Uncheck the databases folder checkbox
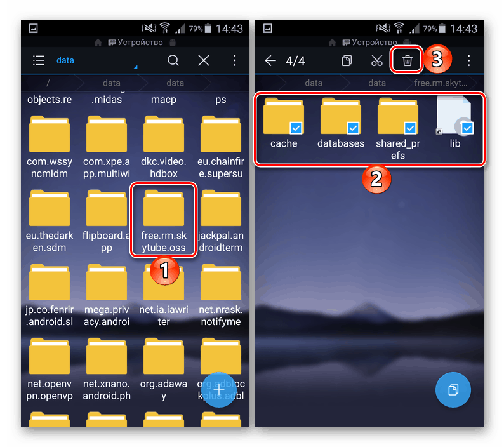Viewport: 504px width, 447px height. (353, 128)
